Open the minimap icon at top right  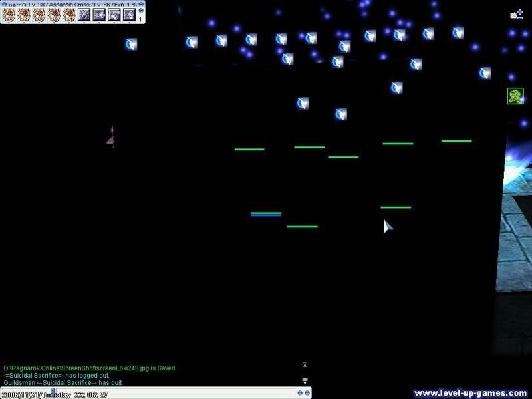tap(514, 15)
